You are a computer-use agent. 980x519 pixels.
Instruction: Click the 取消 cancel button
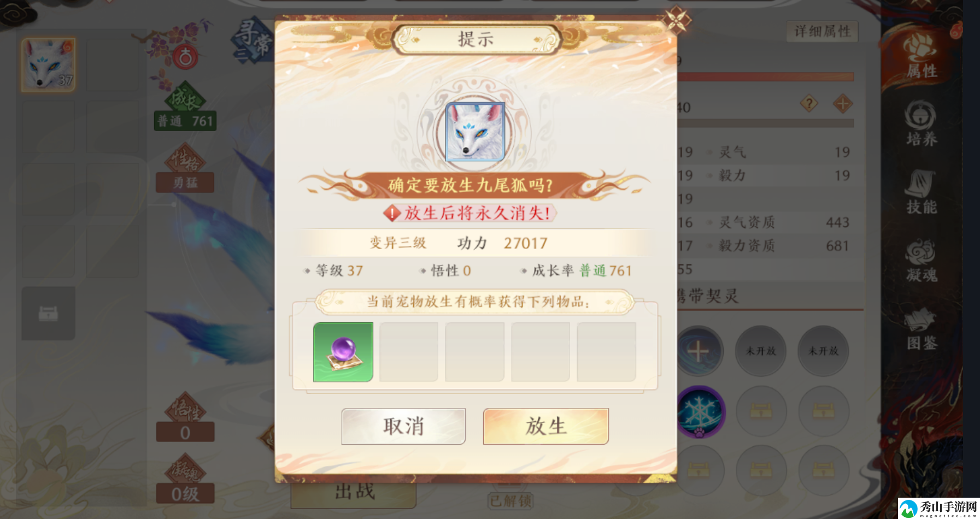pyautogui.click(x=403, y=426)
